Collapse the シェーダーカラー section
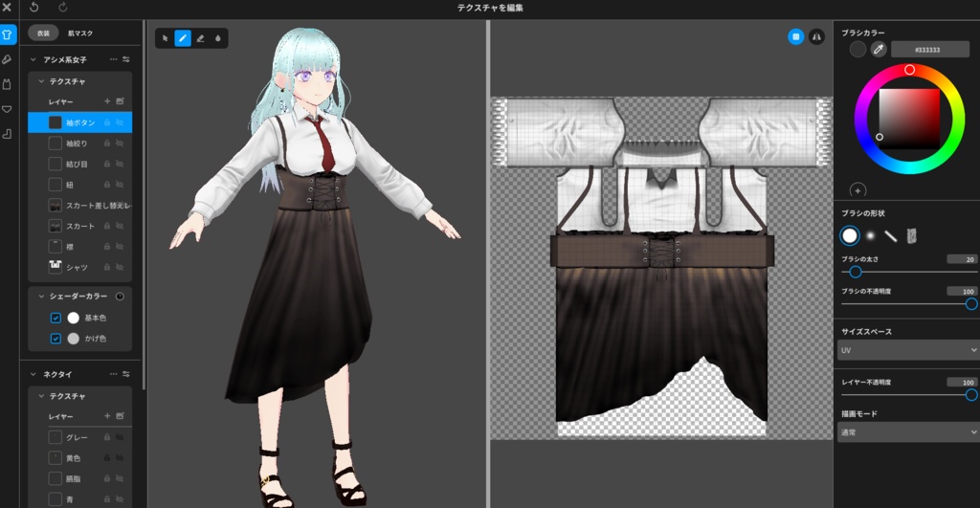The height and width of the screenshot is (508, 980). coord(41,297)
